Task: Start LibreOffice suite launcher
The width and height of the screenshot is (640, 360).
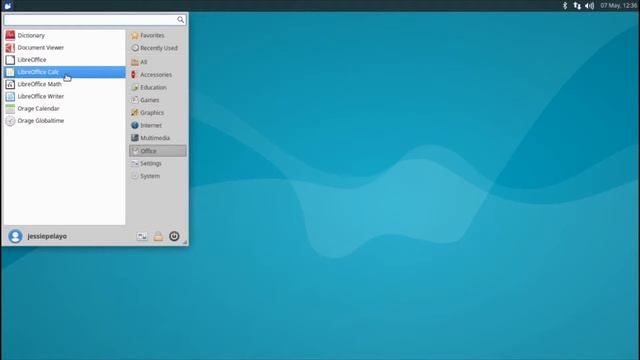Action: point(64,60)
